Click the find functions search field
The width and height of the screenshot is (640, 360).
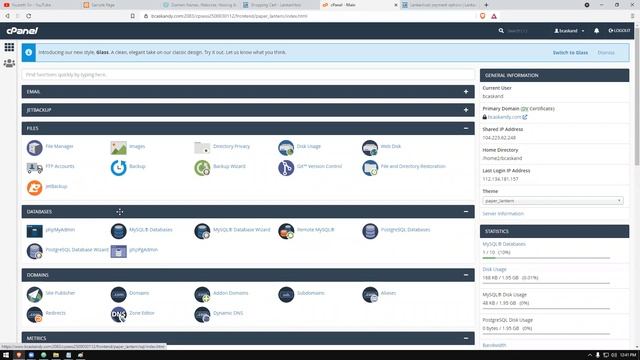pos(248,75)
